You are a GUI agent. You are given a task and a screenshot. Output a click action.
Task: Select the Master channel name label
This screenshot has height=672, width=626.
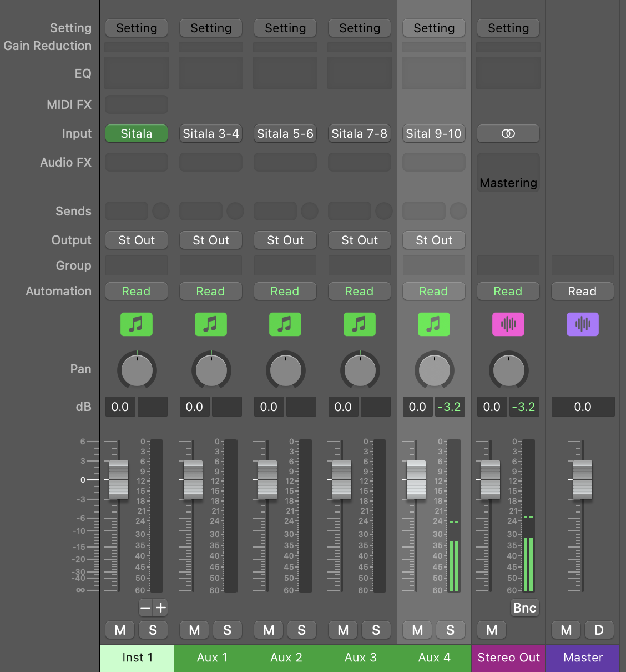pyautogui.click(x=583, y=658)
